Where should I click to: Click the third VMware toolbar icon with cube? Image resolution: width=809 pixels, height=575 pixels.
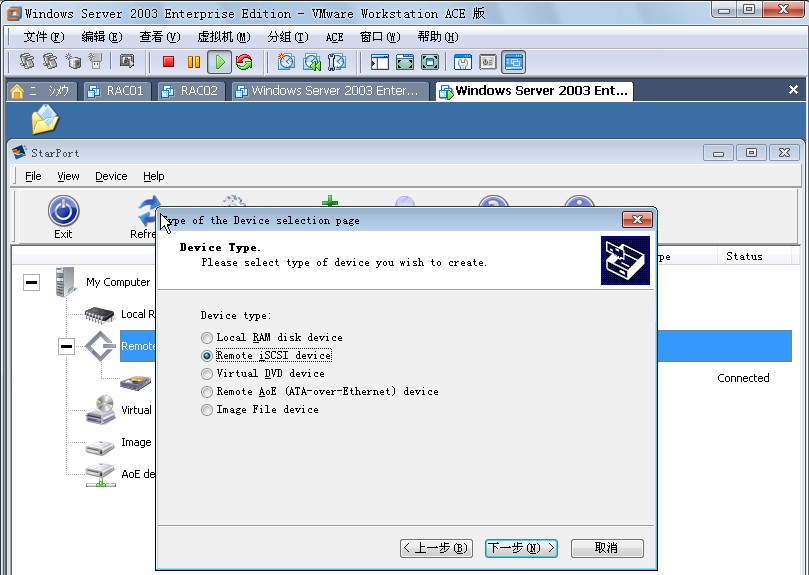coord(73,61)
